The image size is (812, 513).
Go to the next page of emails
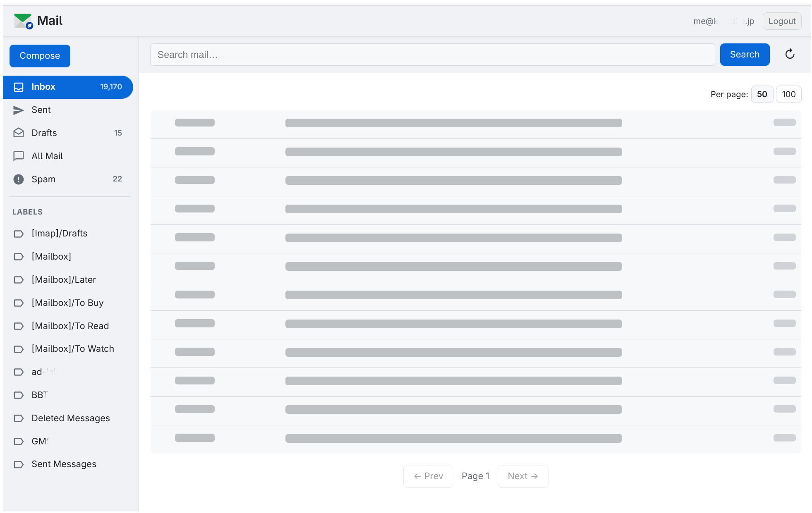(522, 476)
